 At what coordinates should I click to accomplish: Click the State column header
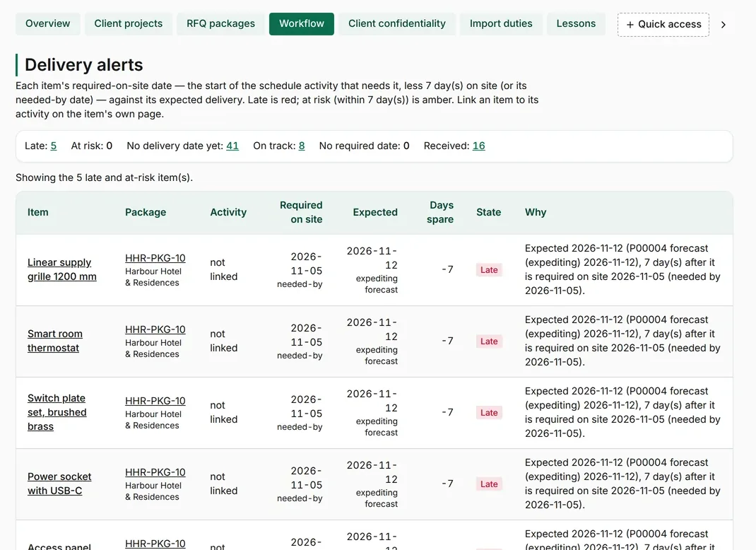point(488,212)
